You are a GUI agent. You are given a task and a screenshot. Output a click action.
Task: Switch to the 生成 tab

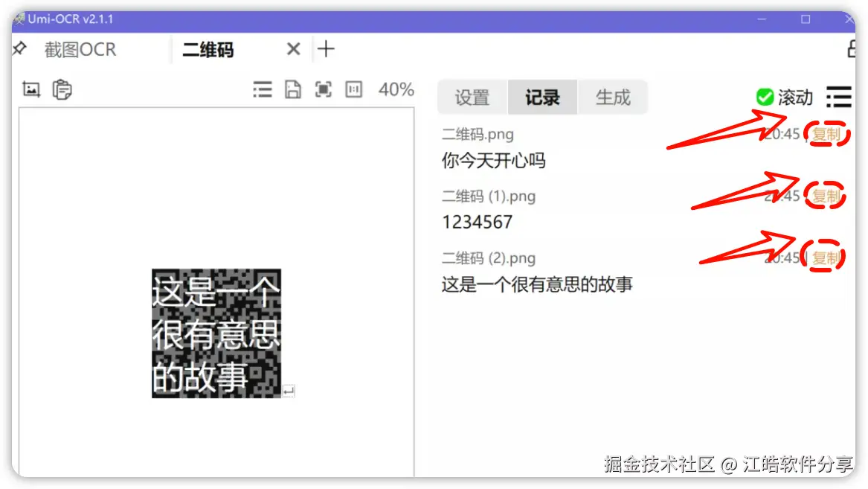point(613,98)
